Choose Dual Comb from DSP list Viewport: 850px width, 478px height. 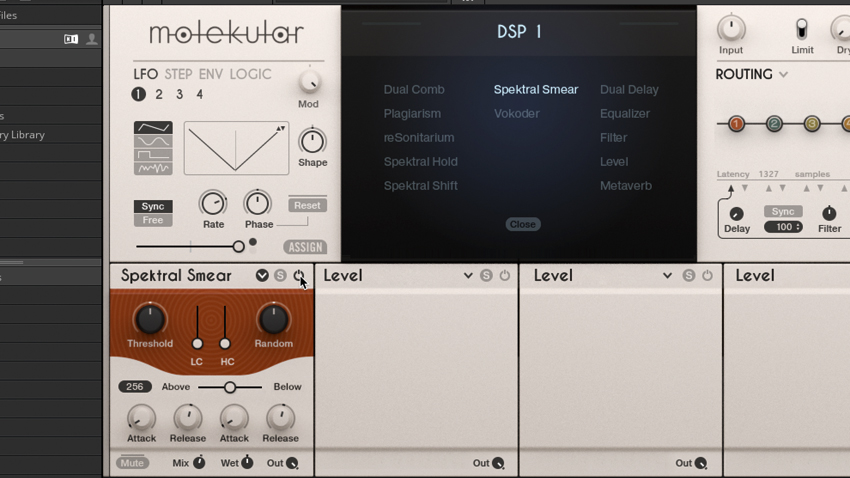[414, 89]
